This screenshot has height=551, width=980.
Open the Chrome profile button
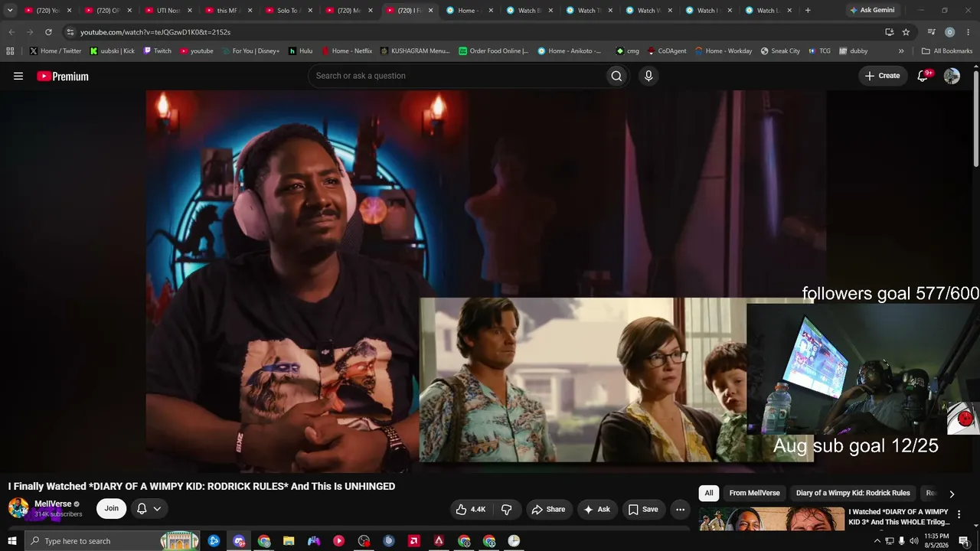(x=949, y=32)
